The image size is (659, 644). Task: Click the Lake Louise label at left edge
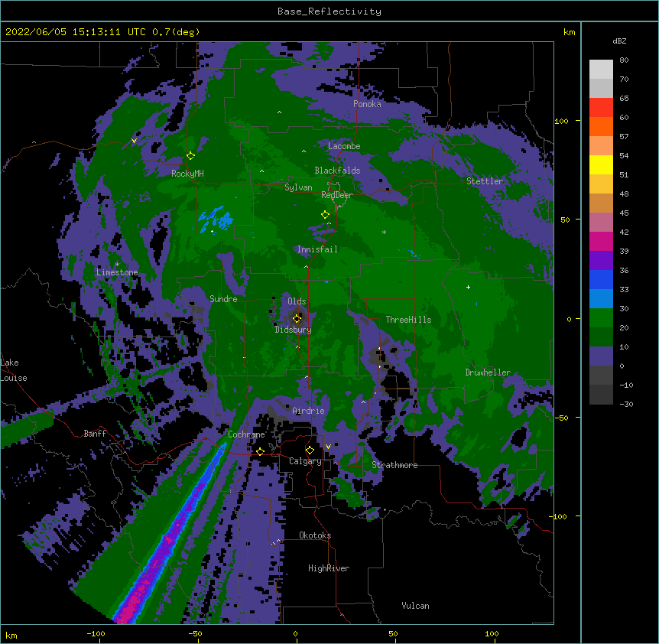pos(14,370)
